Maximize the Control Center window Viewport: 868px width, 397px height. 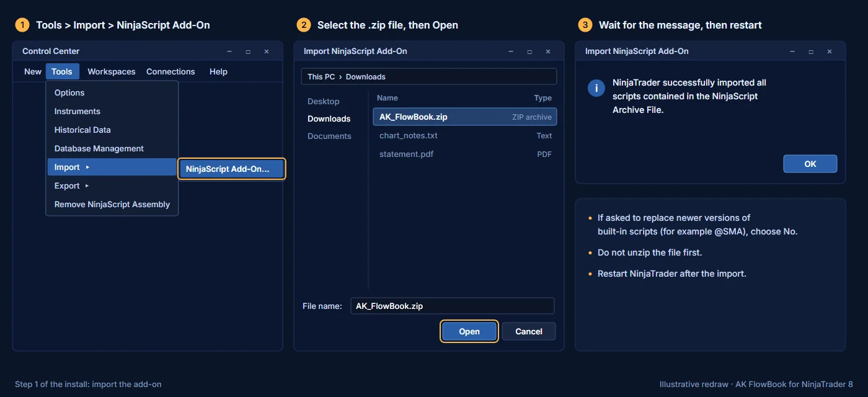[248, 51]
